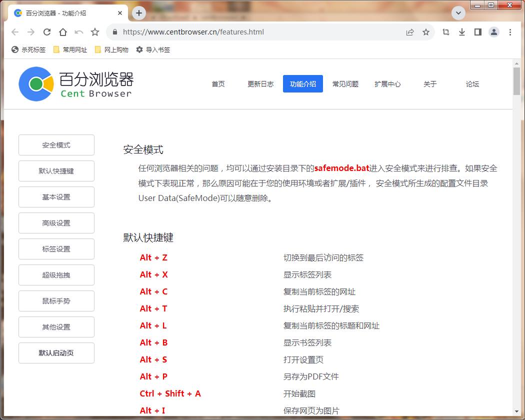
Task: Open the user profile avatar
Action: [494, 32]
